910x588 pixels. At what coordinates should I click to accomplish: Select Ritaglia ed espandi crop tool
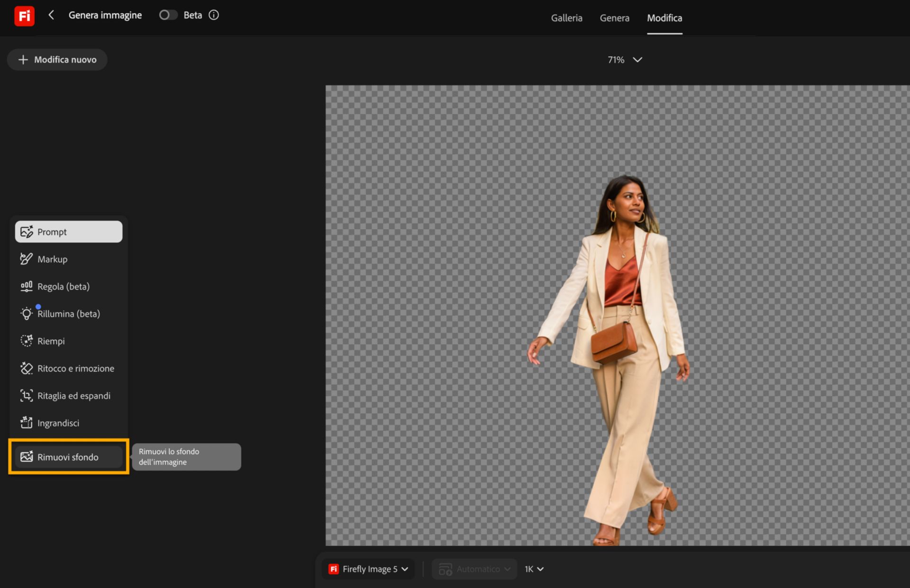tap(69, 396)
